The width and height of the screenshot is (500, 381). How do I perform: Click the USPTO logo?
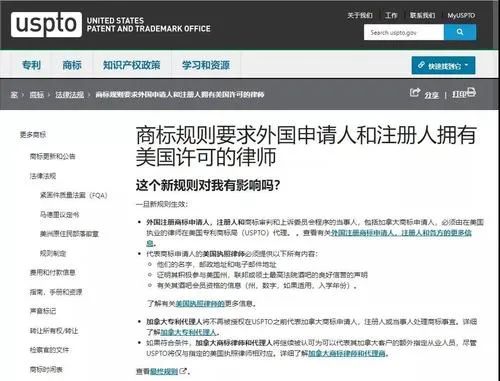point(46,24)
